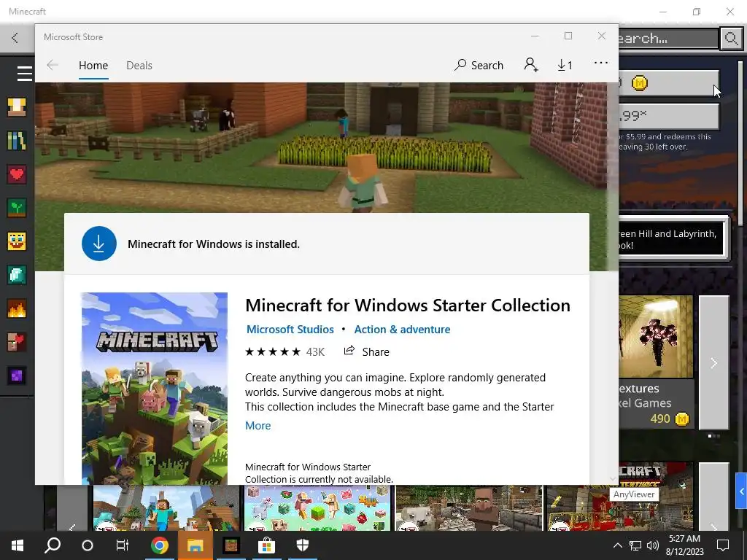Expand the AnyViewer side panel arrow
The width and height of the screenshot is (747, 560).
click(741, 491)
